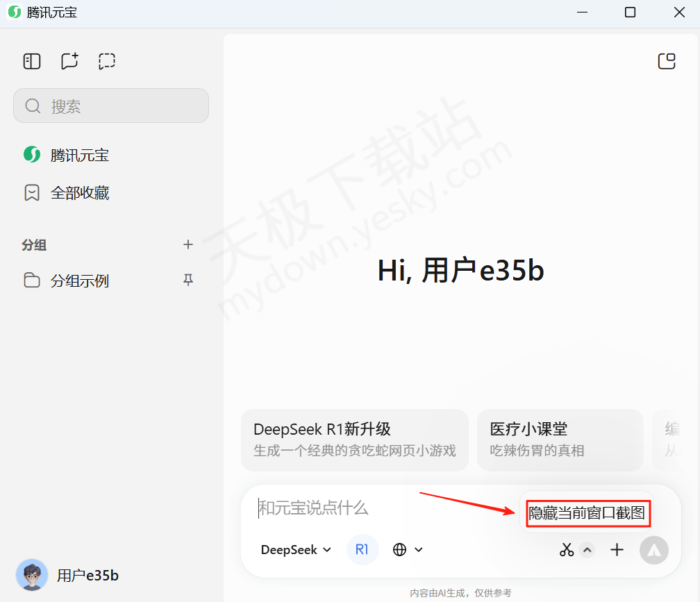
Task: Collapse the sidebar panel
Action: click(x=31, y=61)
